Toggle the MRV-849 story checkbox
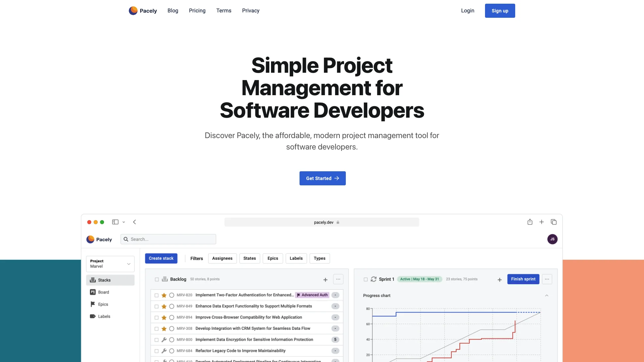The height and width of the screenshot is (362, 644). 157,306
